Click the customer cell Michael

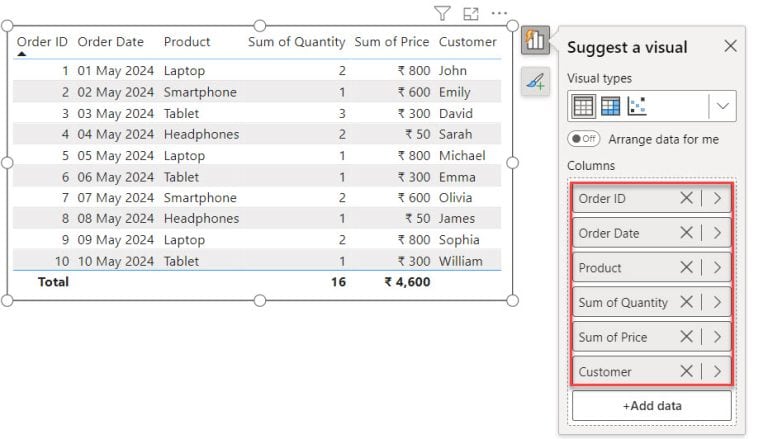(462, 155)
